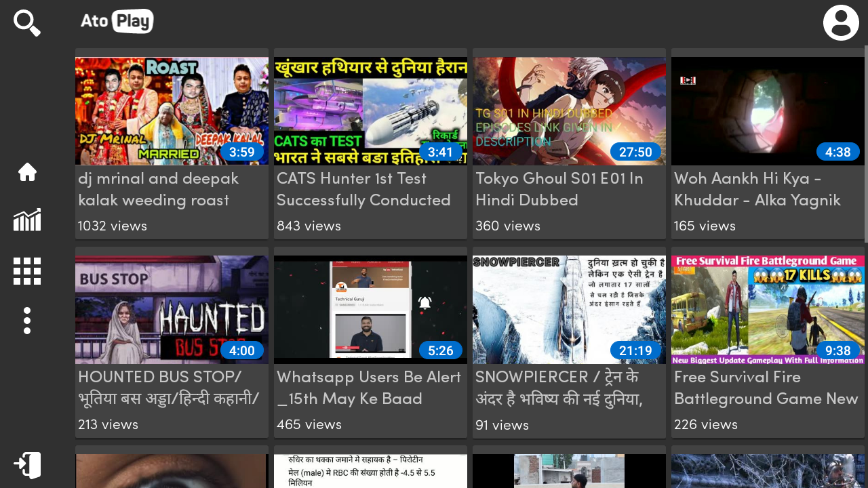Open Tokyo Ghoul S01 E01 thumbnail
This screenshot has width=868, height=488.
pyautogui.click(x=569, y=111)
